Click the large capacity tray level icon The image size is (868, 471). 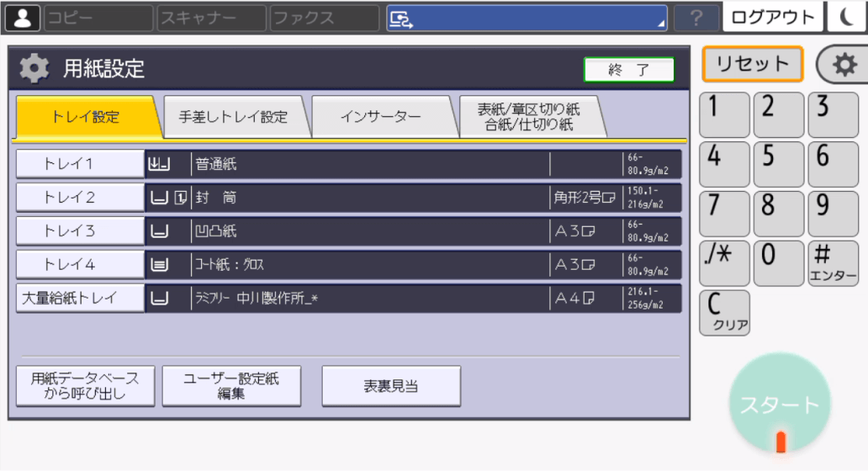159,299
